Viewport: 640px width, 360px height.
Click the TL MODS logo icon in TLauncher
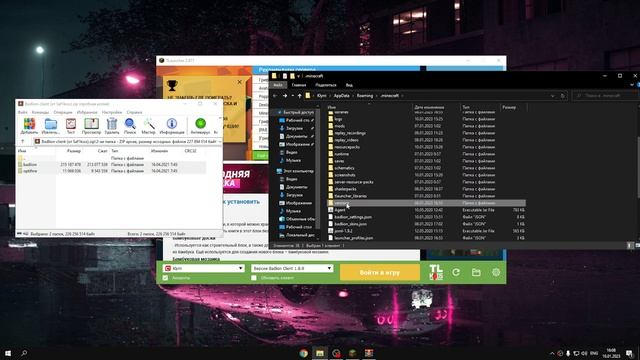pyautogui.click(x=436, y=272)
